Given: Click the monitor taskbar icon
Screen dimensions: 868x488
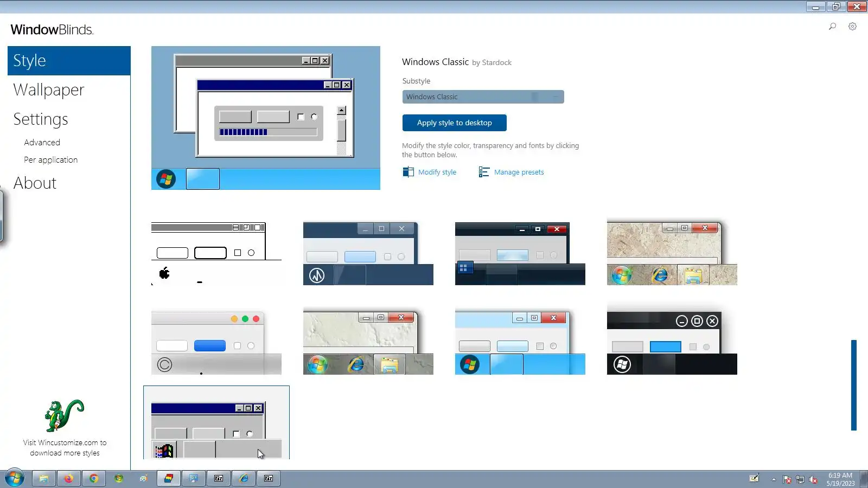Looking at the screenshot, I should 194,478.
